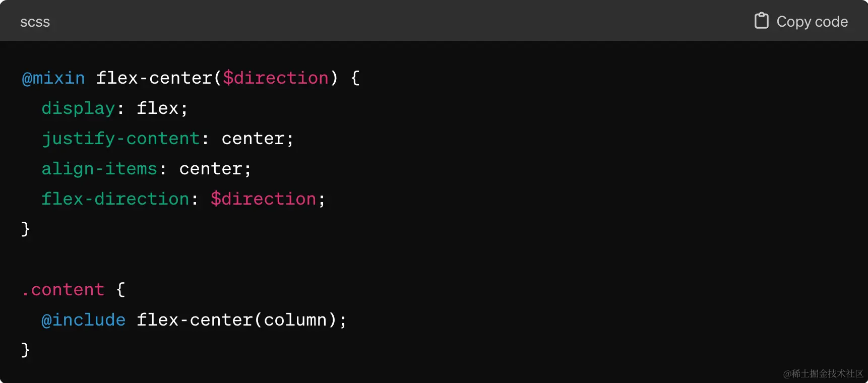Click the $direction parameter in mixin signature
The width and height of the screenshot is (868, 383).
[276, 78]
